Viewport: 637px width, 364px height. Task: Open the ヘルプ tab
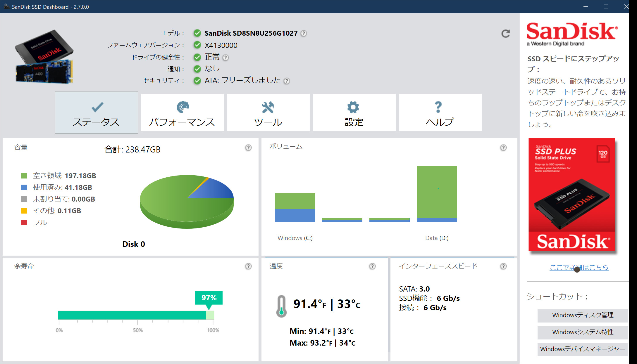[x=440, y=112]
